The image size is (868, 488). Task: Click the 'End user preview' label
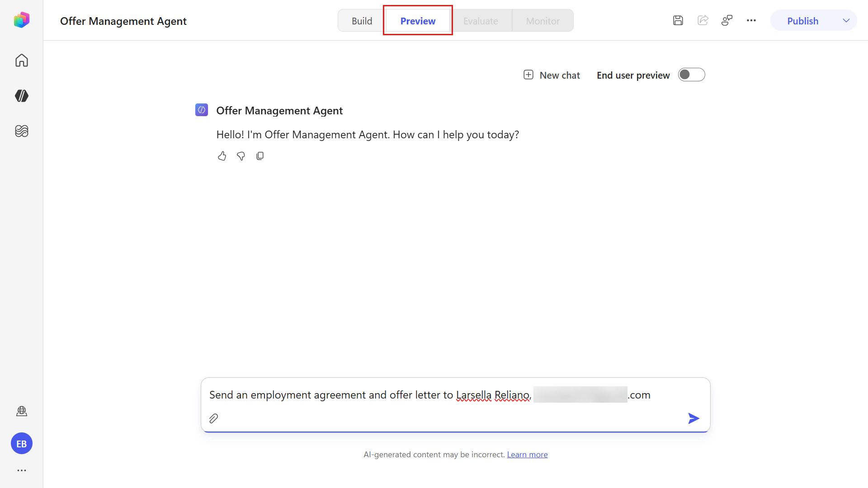click(x=633, y=75)
